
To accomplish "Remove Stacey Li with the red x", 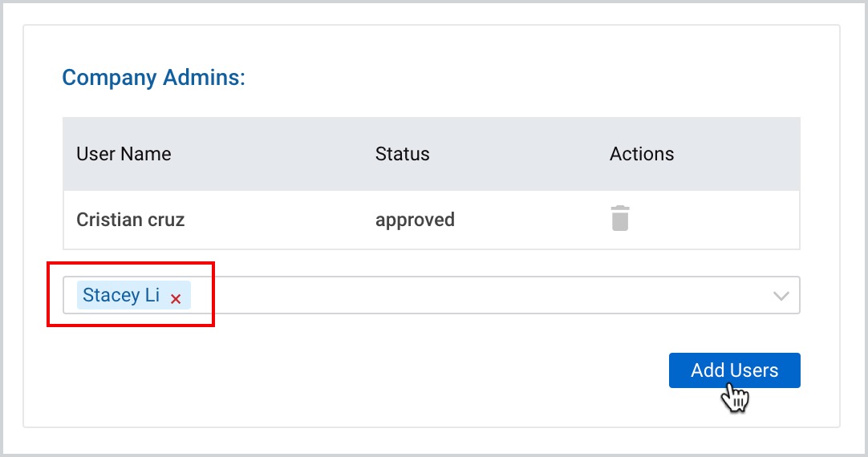I will 176,299.
